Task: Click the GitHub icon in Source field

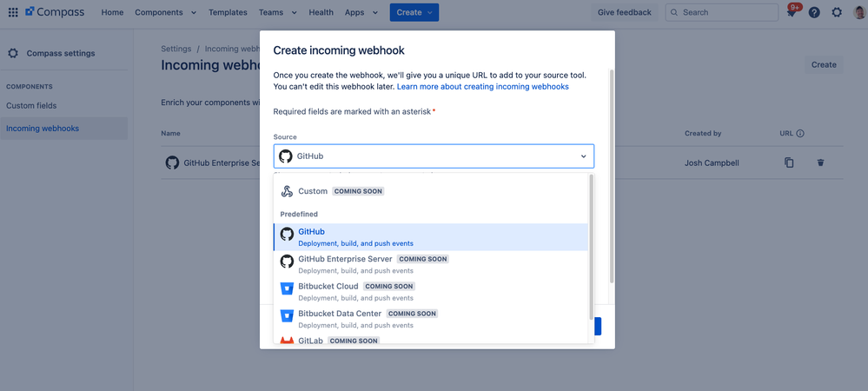Action: tap(286, 156)
